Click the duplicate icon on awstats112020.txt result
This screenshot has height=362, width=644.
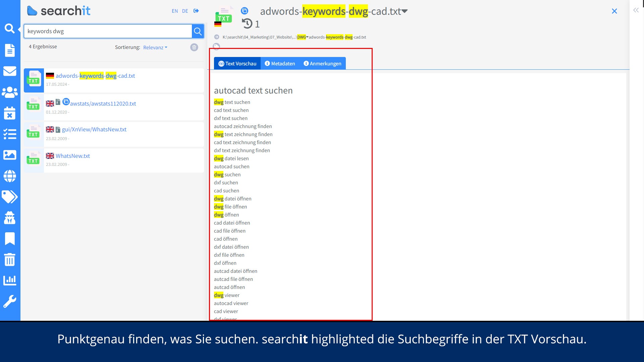66,101
